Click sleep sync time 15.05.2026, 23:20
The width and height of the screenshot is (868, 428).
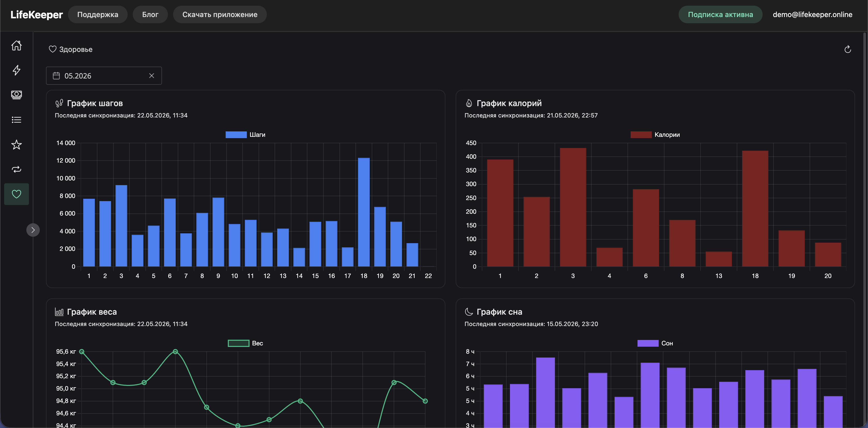(x=572, y=324)
